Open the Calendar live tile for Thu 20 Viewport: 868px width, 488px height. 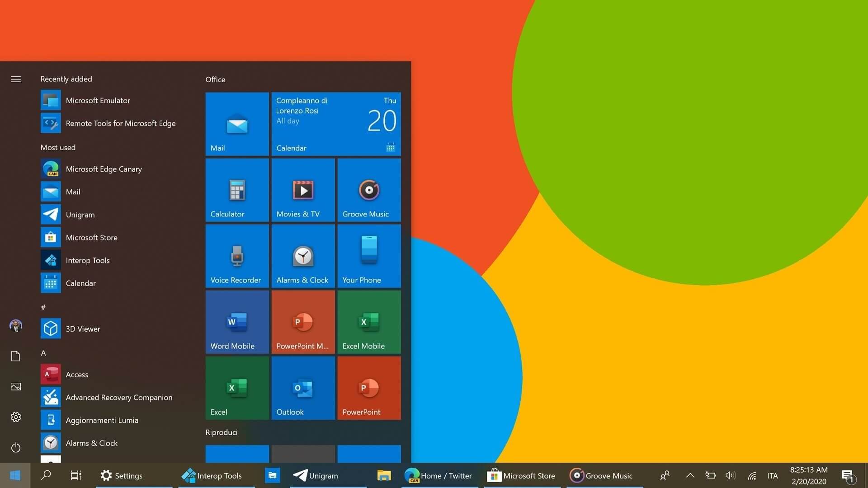point(336,124)
